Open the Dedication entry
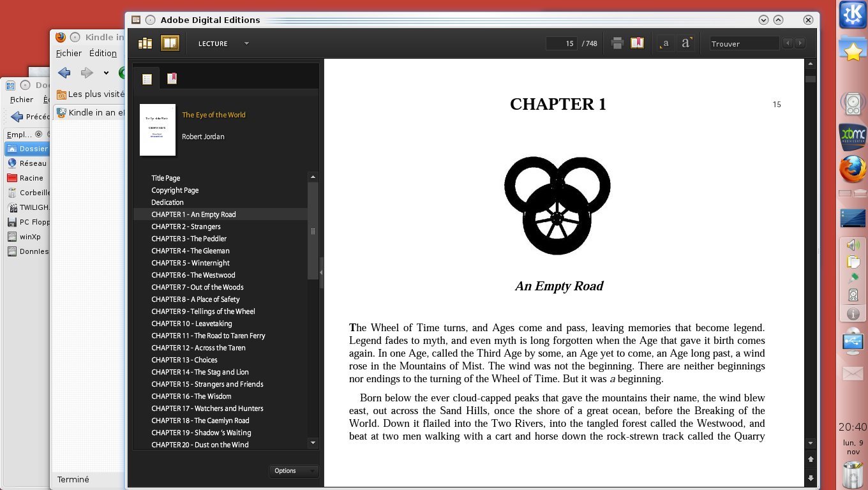Screen dimensions: 868x490 tap(167, 202)
